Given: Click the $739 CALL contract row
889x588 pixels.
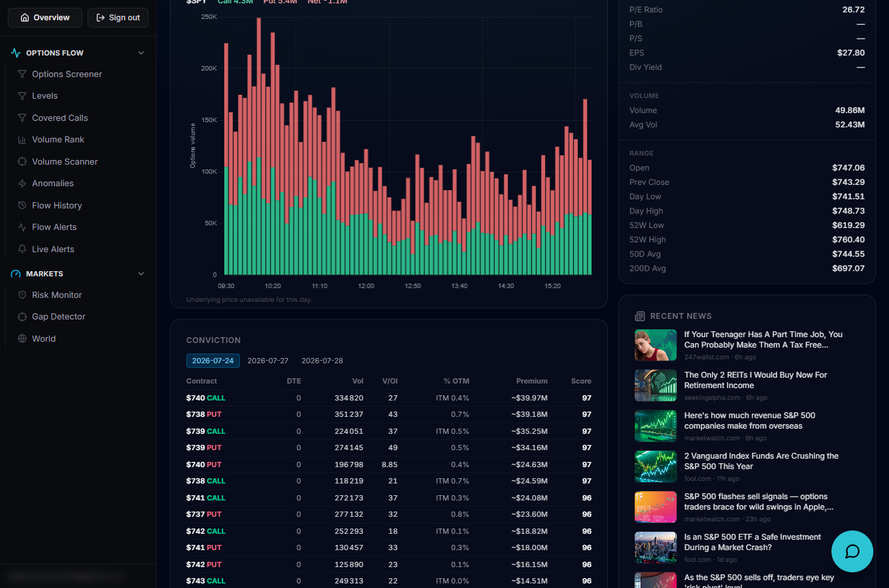Looking at the screenshot, I should pyautogui.click(x=389, y=431).
